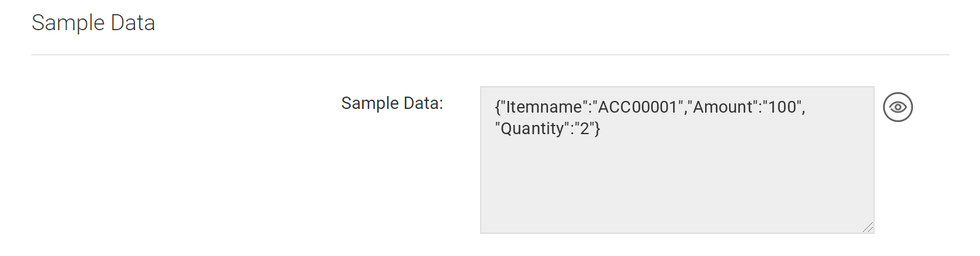Place cursor in the "100" value
Screen dimensions: 980x256
(x=783, y=107)
